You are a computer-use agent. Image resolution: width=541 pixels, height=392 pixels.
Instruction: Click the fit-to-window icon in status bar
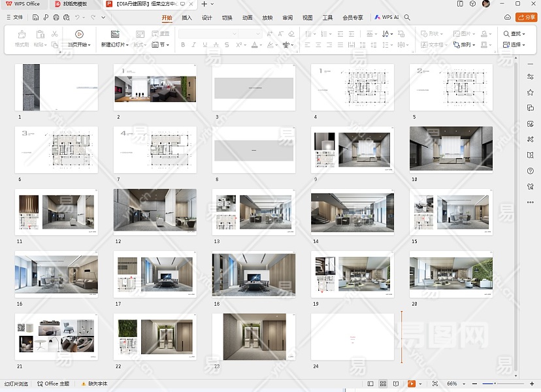pos(436,384)
